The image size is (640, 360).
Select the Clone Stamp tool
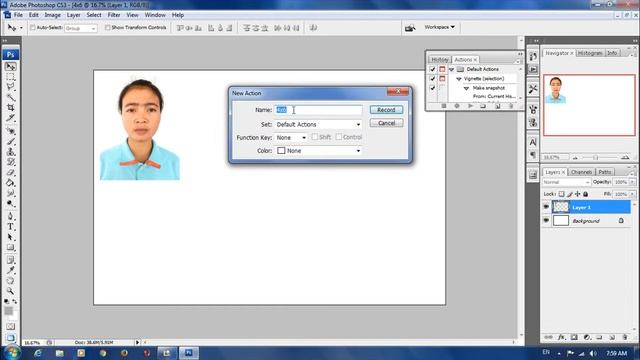point(11,152)
